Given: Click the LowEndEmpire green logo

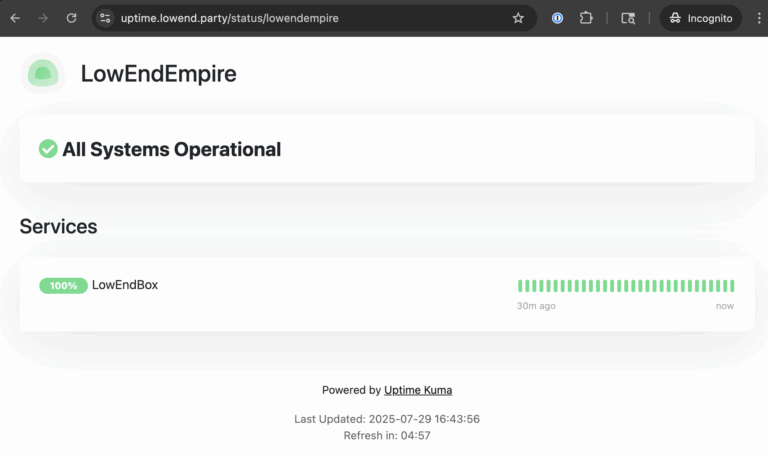Looking at the screenshot, I should (x=43, y=74).
